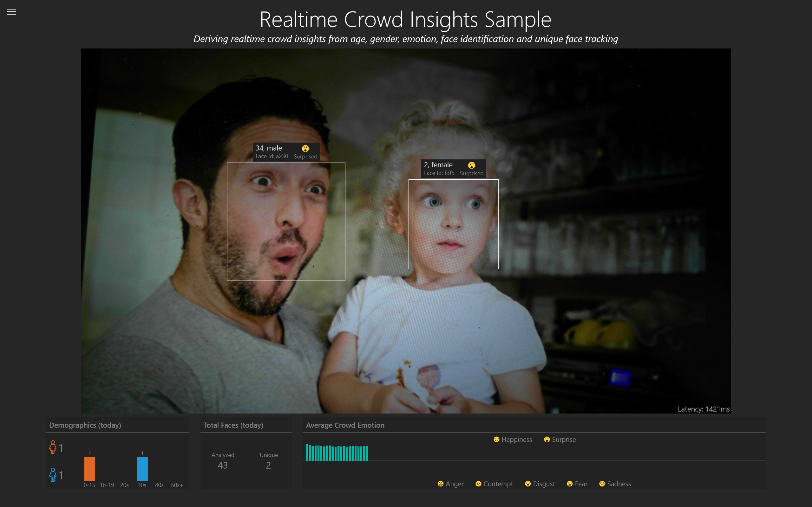Click the Fear emotion icon
Viewport: 812px width, 507px height.
(x=569, y=484)
